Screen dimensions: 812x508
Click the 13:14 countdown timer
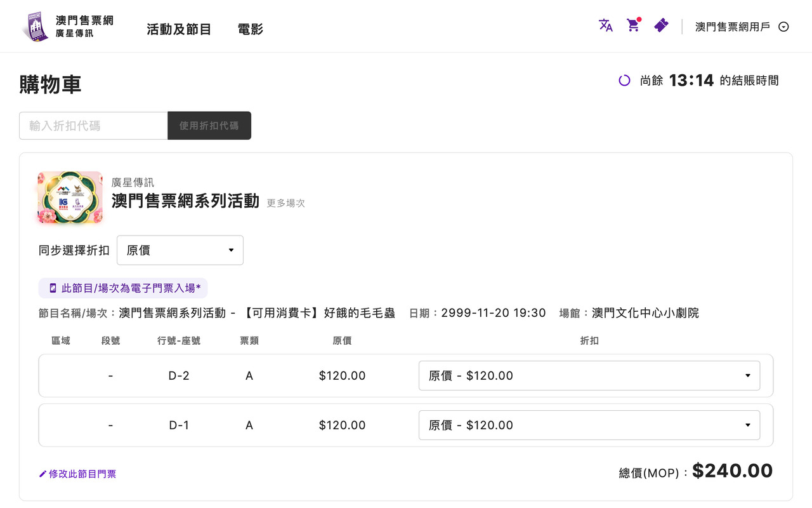click(691, 81)
